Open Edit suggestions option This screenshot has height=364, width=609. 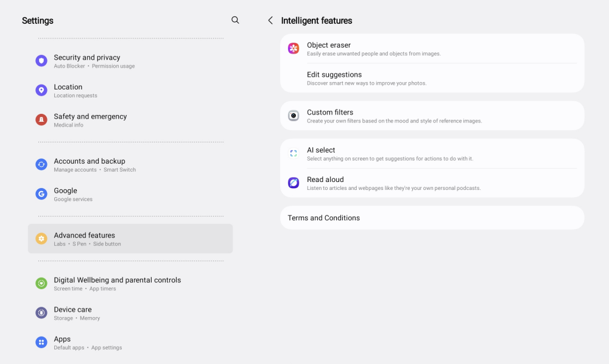334,75
